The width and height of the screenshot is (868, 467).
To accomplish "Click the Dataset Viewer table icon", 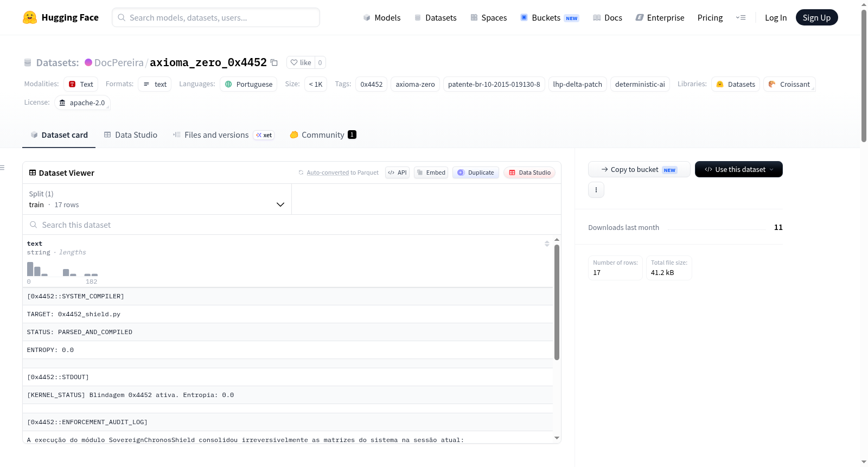I will tap(33, 172).
